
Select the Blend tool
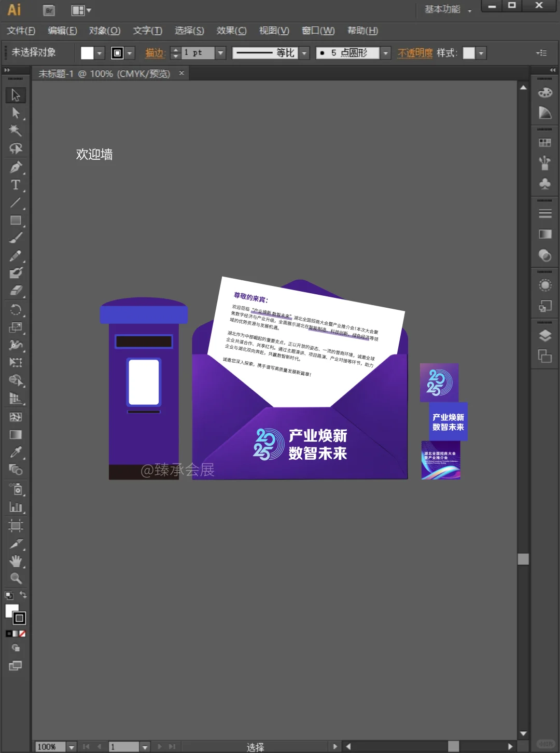pos(16,470)
